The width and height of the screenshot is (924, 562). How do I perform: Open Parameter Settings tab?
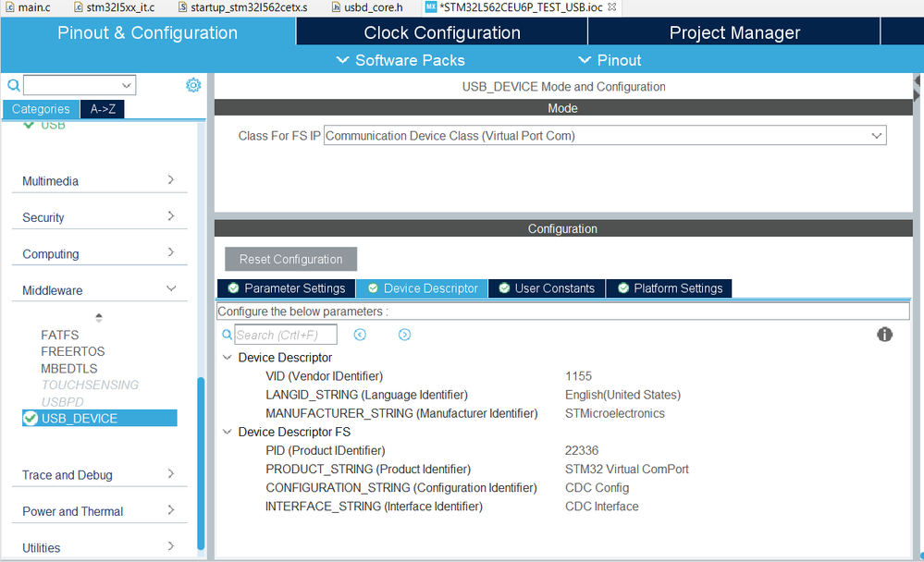tap(287, 288)
